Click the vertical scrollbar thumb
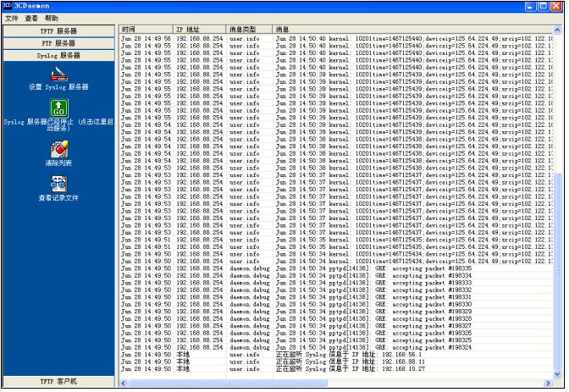Viewport: 569px width, 392px height. (x=557, y=271)
